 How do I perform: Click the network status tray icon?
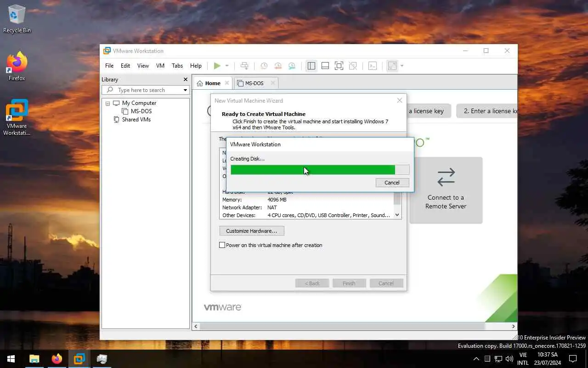tap(498, 359)
